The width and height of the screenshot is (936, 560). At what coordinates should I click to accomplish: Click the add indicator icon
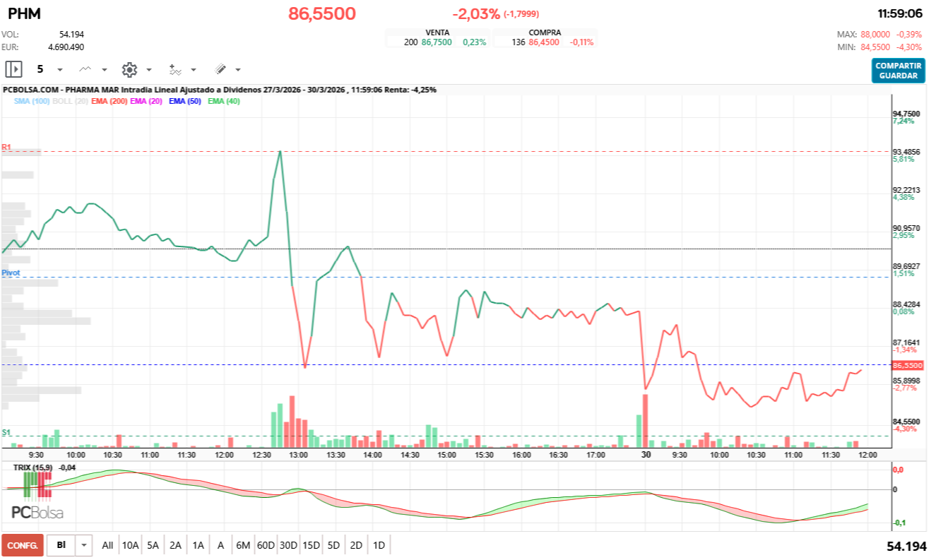coord(175,69)
